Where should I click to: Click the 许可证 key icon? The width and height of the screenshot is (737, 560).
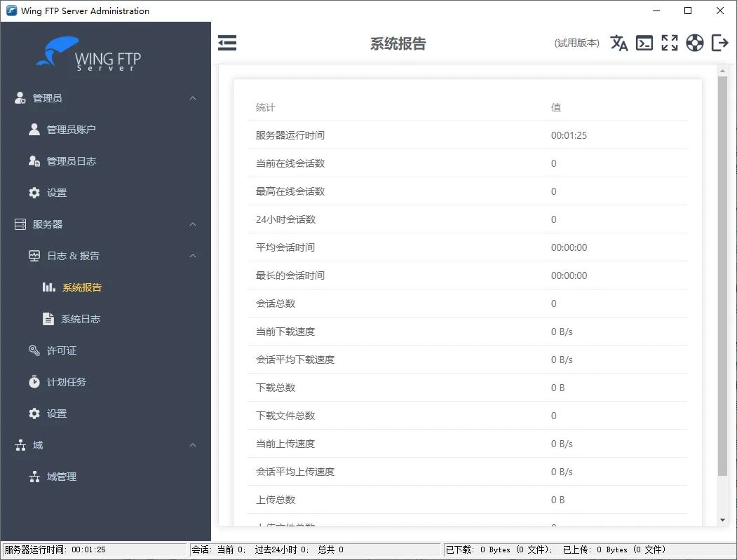point(34,350)
